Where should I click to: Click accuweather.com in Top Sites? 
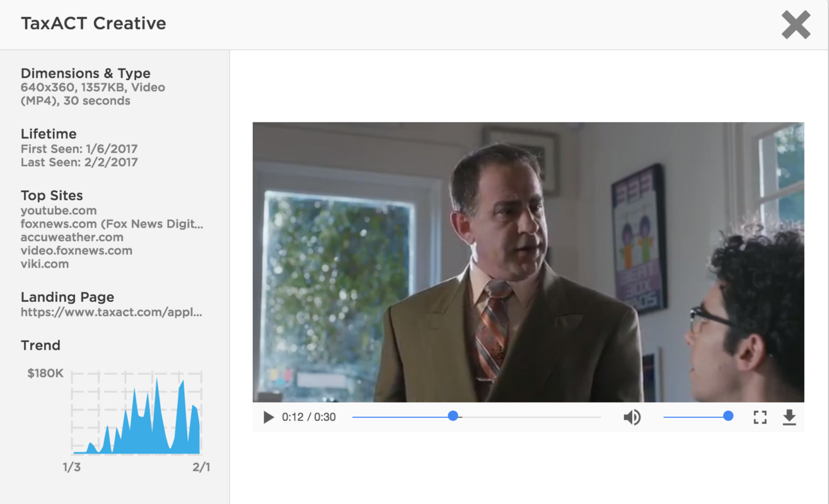(x=72, y=237)
